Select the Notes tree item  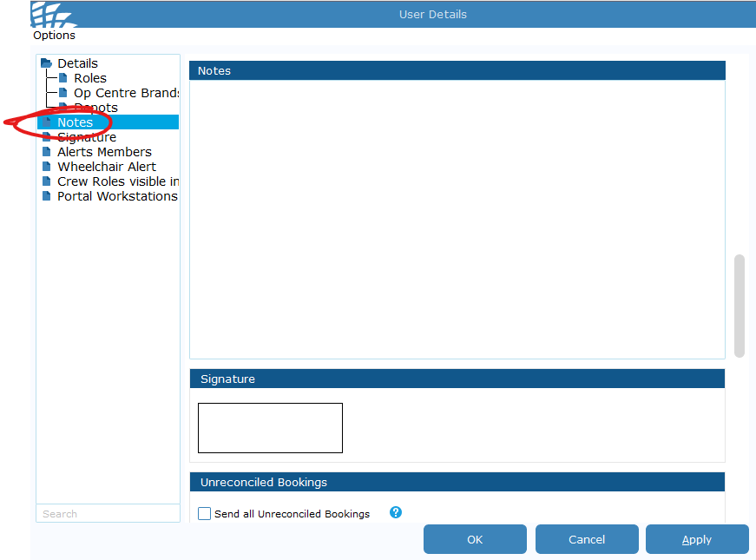76,122
